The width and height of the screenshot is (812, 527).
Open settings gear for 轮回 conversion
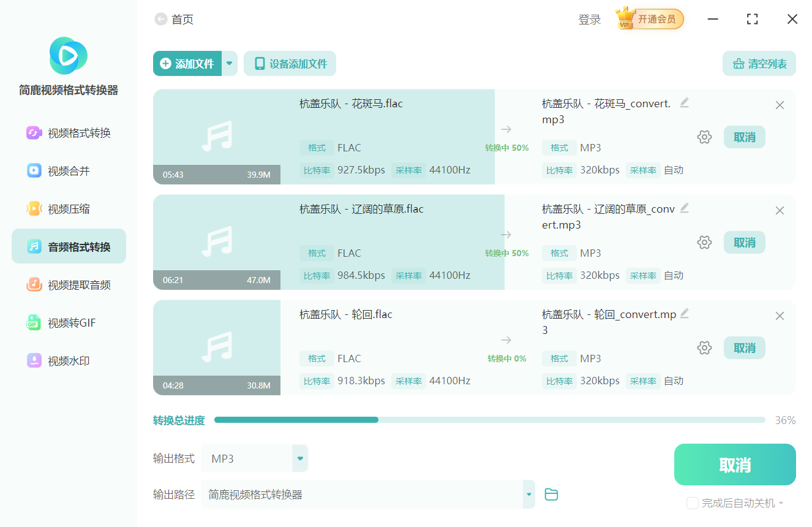click(x=704, y=348)
